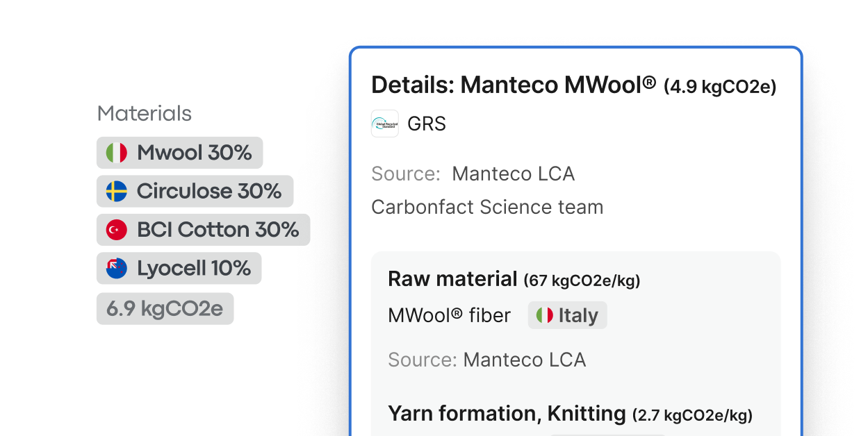Click the Raw material section heading
This screenshot has width=868, height=436.
click(x=452, y=279)
